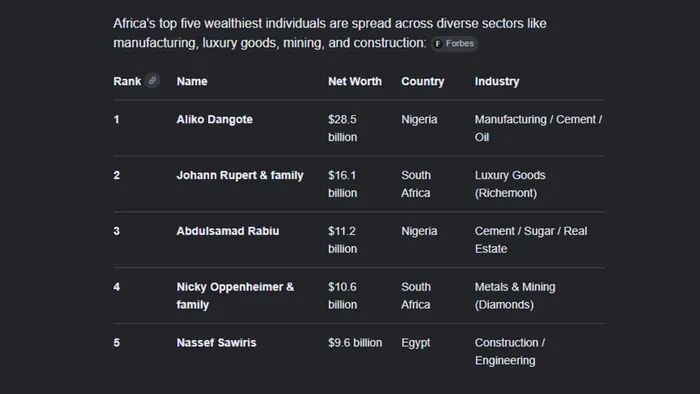Click Metals & Mining (Diamonds) cell
This screenshot has width=700, height=394.
point(515,295)
